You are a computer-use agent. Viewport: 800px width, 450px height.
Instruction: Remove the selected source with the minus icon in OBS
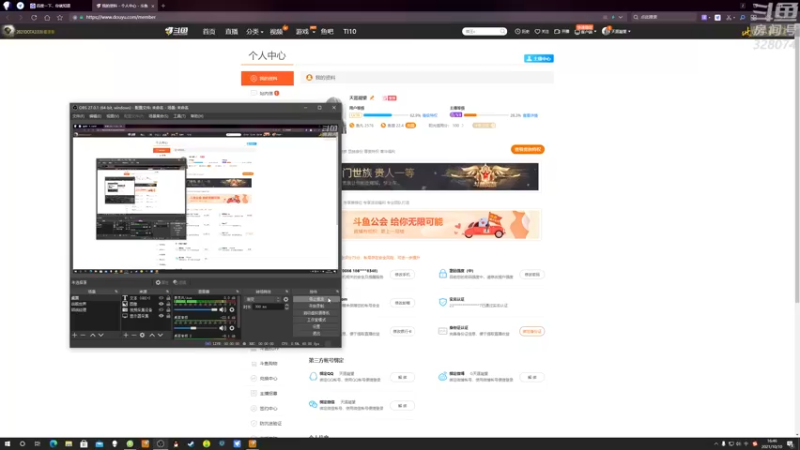(x=134, y=335)
